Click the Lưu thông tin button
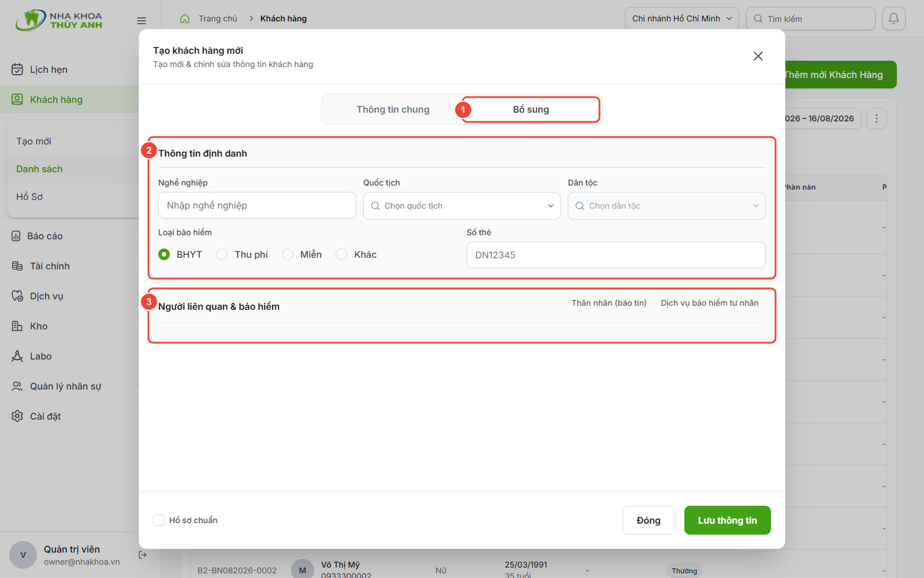 point(728,520)
